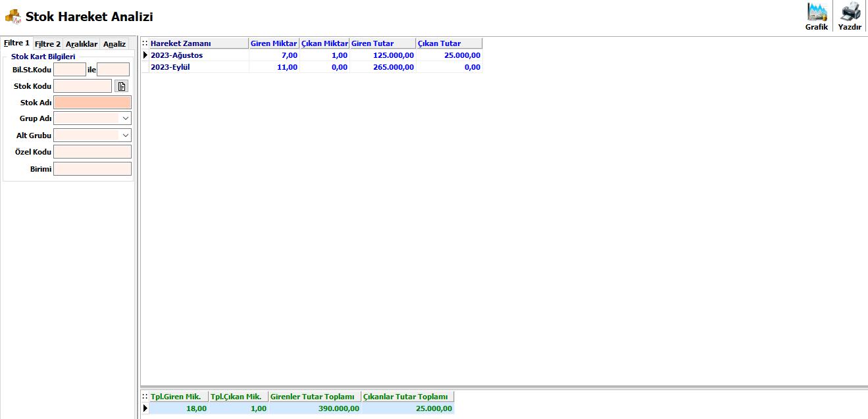Click the 0,00 Çıkan Miktar cell for Eylül
Viewport: 868px width, 419px height.
click(324, 67)
